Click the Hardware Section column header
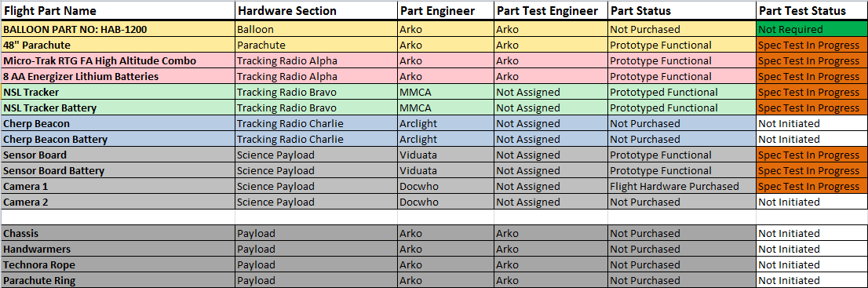 [316, 10]
